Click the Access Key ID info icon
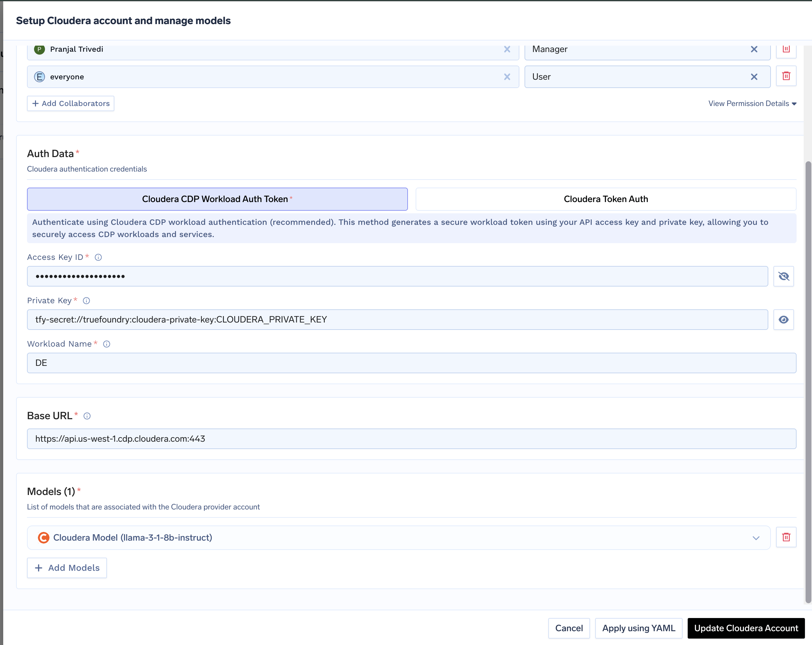The width and height of the screenshot is (812, 645). (98, 257)
